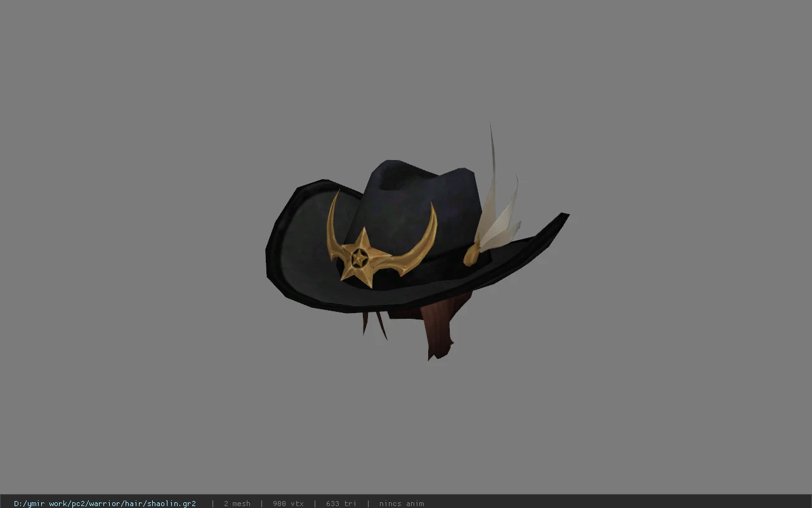The image size is (812, 508).
Task: Click the '2 mesh' status indicator
Action: pyautogui.click(x=237, y=504)
